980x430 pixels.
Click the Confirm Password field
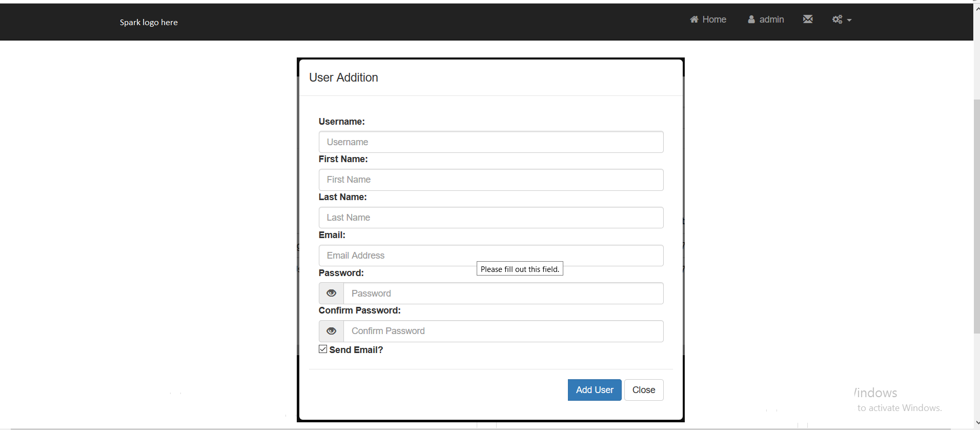503,331
